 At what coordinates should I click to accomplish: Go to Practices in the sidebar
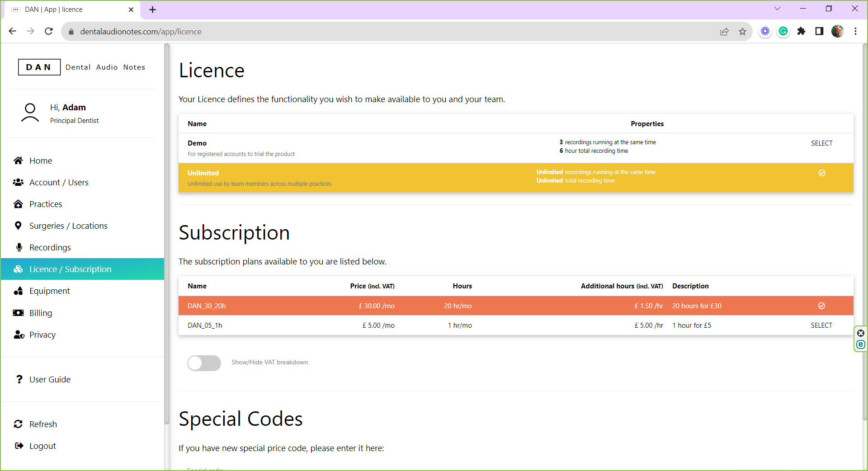[x=46, y=204]
